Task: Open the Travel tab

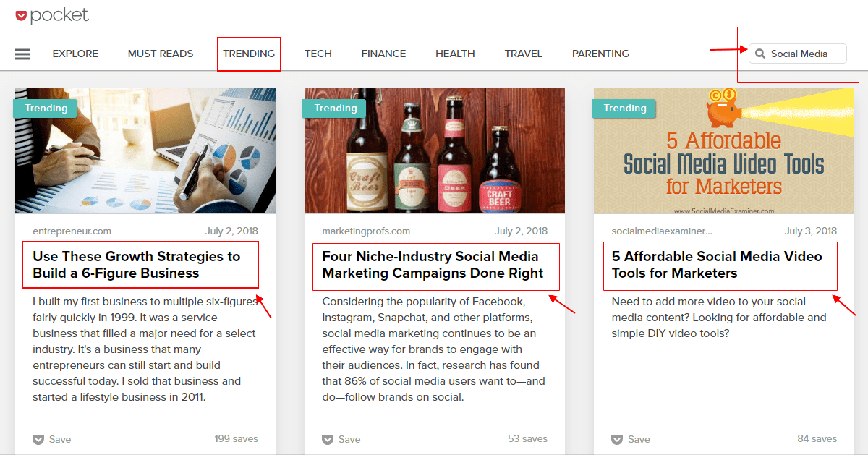Action: point(524,54)
